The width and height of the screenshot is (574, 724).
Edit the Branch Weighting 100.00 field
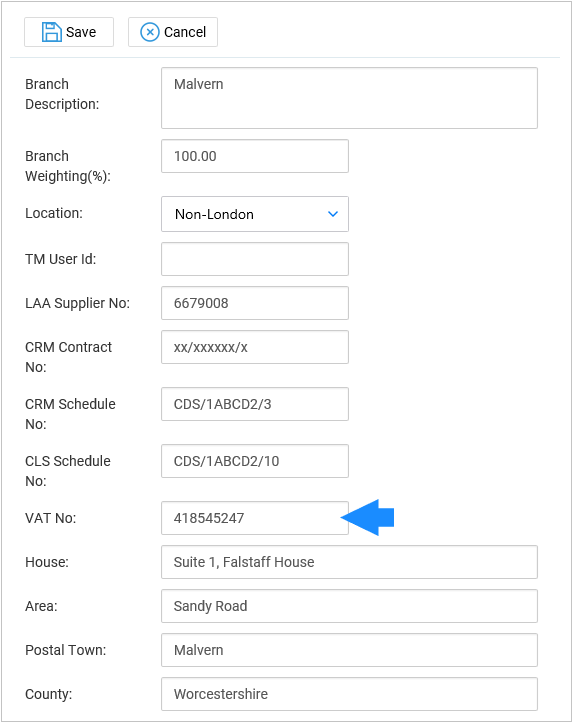pyautogui.click(x=255, y=156)
